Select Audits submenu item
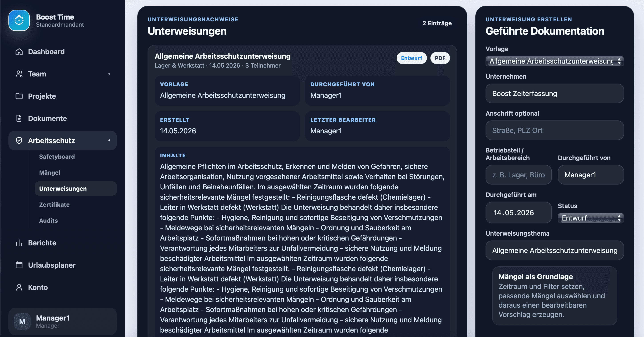 [76, 221]
